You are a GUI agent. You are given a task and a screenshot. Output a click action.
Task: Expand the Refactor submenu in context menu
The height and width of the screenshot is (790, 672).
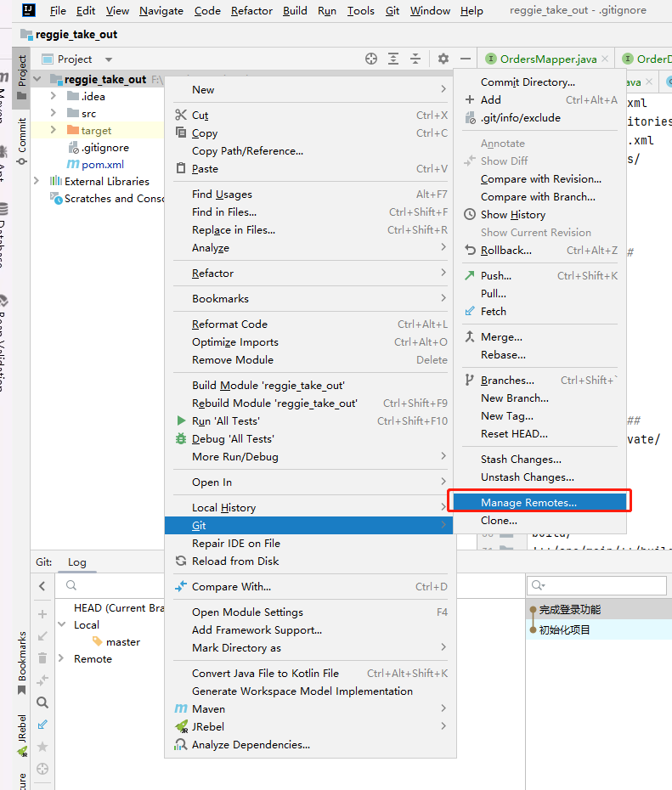[x=310, y=273]
